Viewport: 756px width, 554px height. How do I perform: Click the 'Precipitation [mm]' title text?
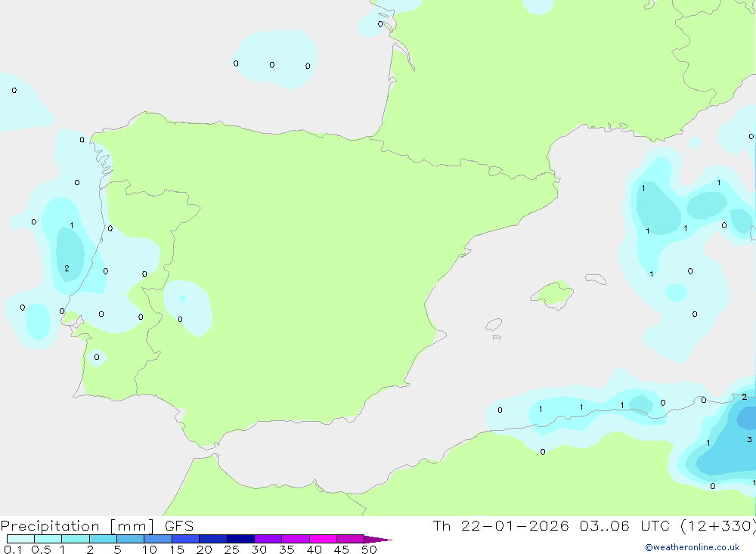[77, 526]
